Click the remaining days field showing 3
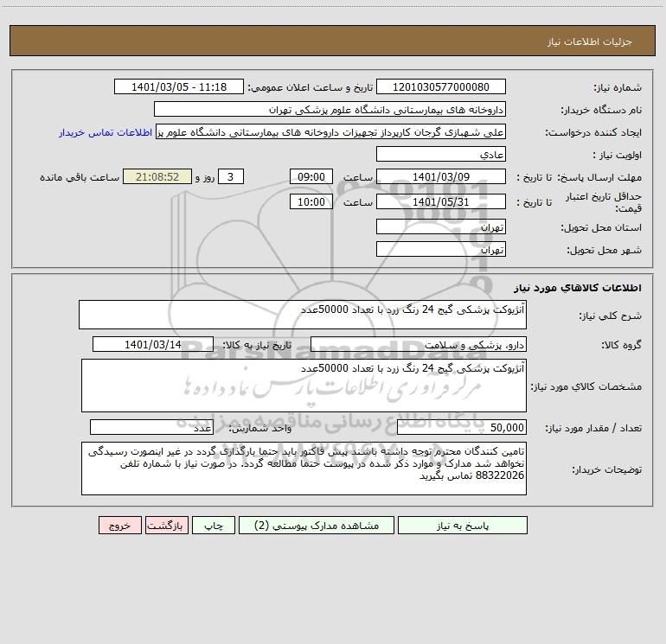 point(231,176)
